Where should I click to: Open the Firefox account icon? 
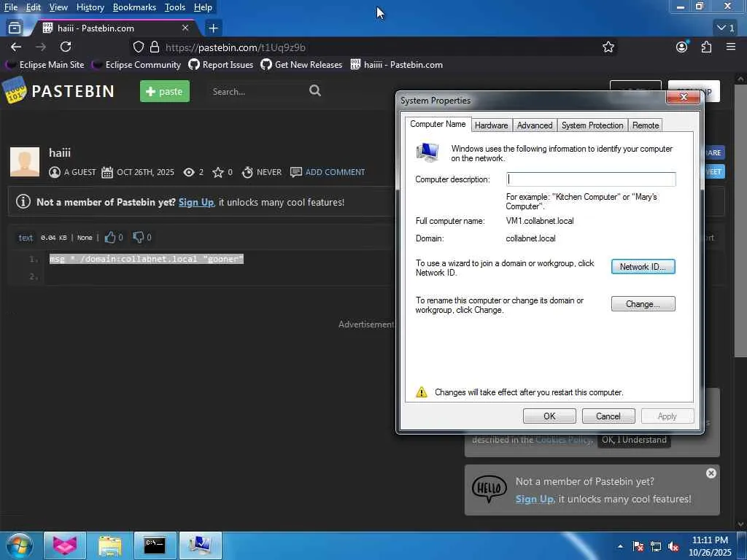coord(682,47)
